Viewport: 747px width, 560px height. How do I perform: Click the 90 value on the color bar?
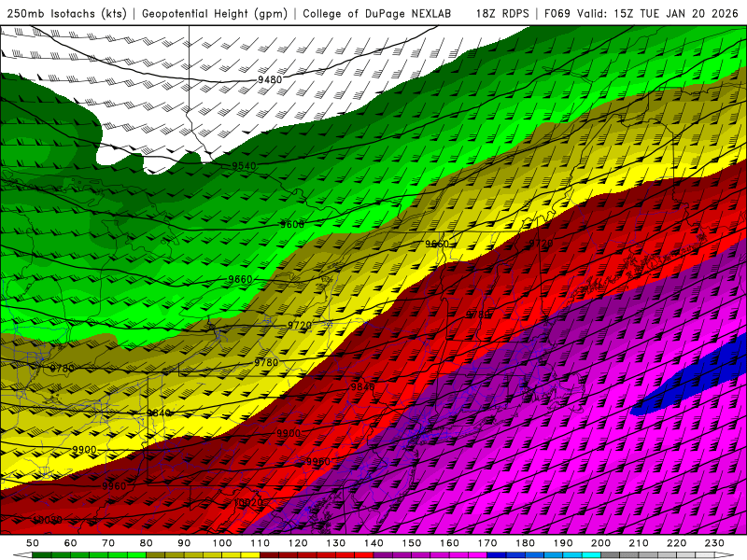tap(184, 543)
